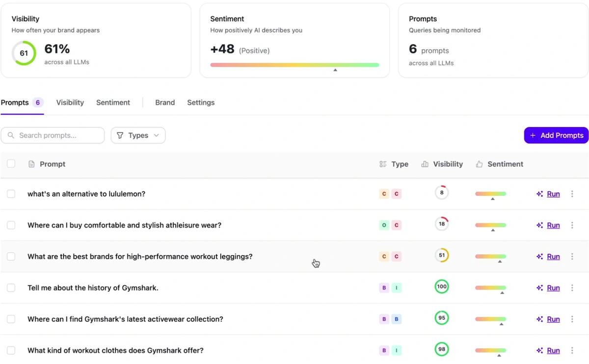
Task: Click the Add Prompts button
Action: (556, 135)
